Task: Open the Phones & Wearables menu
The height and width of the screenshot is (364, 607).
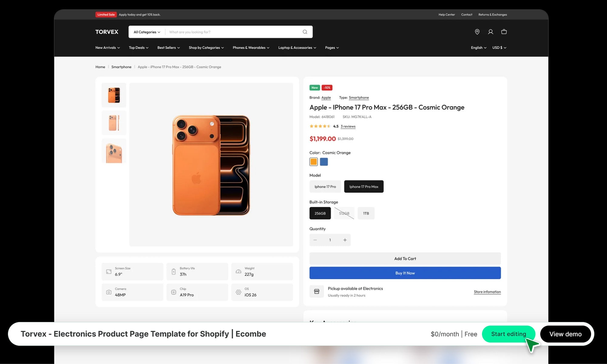Action: point(251,48)
